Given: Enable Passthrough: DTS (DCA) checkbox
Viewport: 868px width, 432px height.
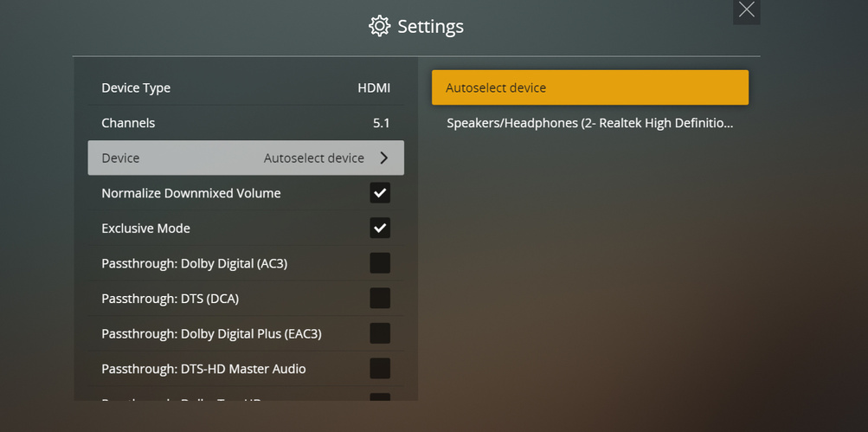Looking at the screenshot, I should coord(380,299).
